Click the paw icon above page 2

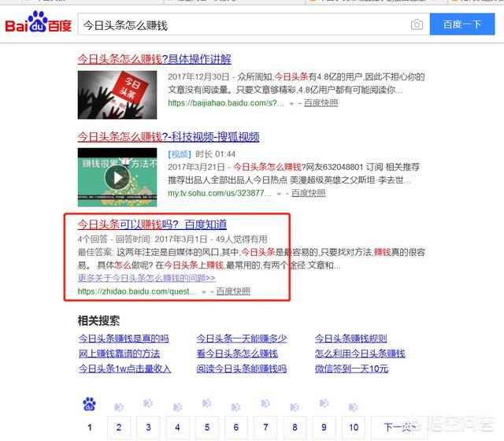[x=119, y=407]
